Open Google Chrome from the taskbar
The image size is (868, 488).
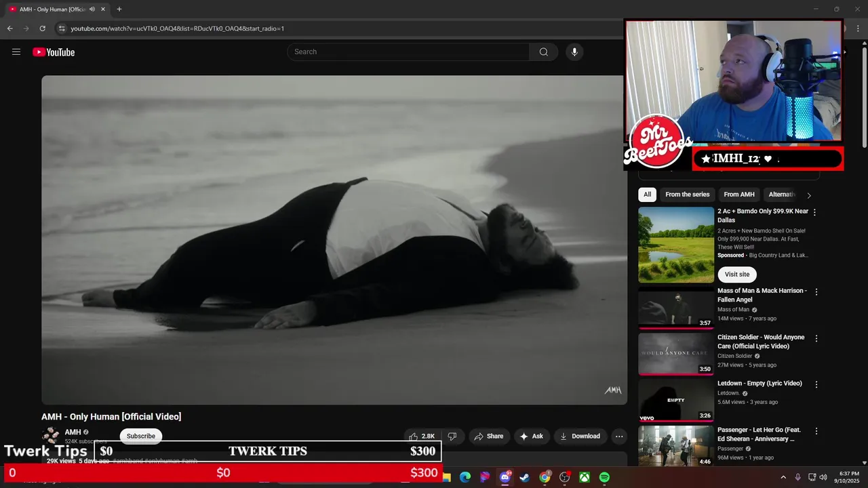[x=545, y=478]
